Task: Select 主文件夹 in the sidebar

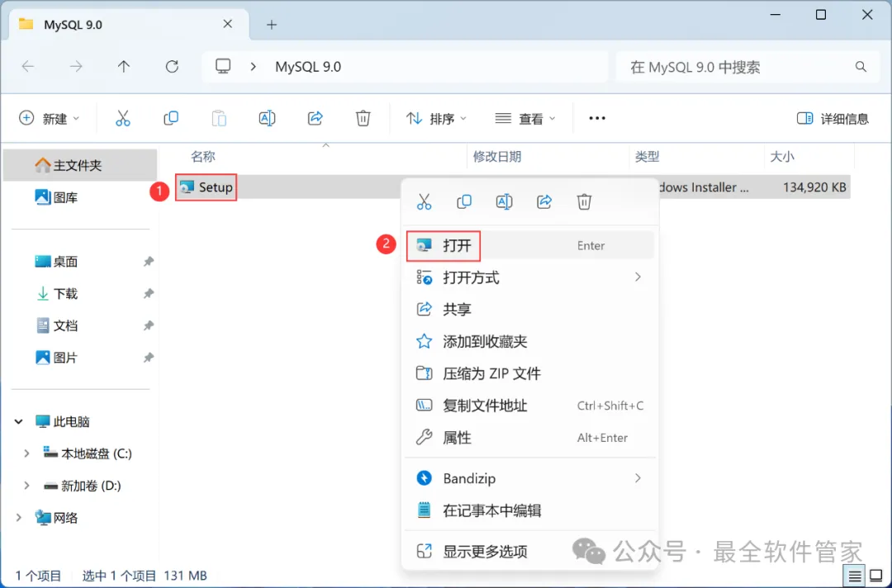Action: pos(80,165)
